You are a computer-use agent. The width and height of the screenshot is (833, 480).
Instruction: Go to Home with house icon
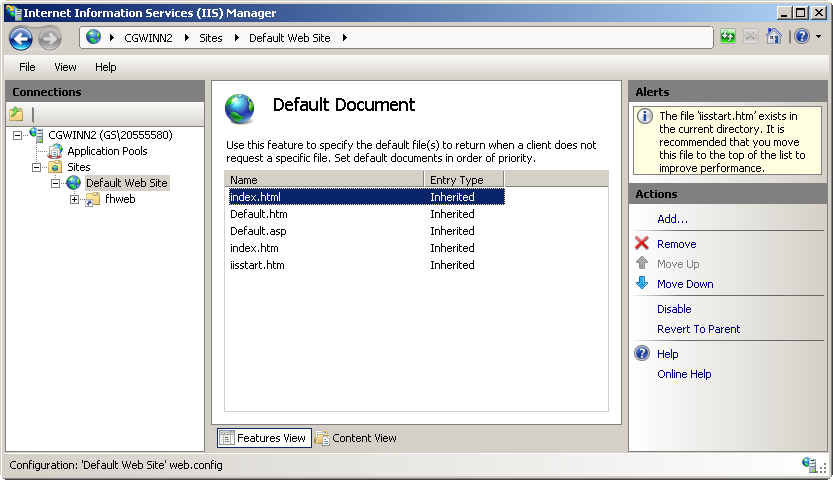pos(774,36)
